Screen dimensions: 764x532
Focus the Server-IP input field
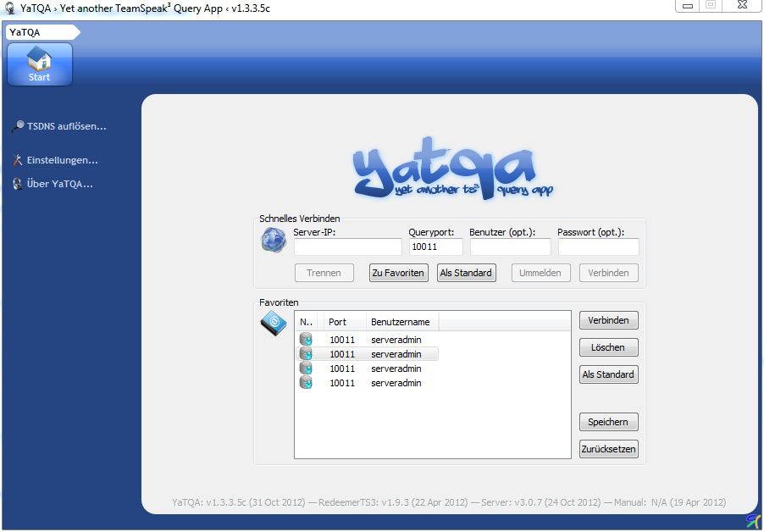click(x=347, y=247)
